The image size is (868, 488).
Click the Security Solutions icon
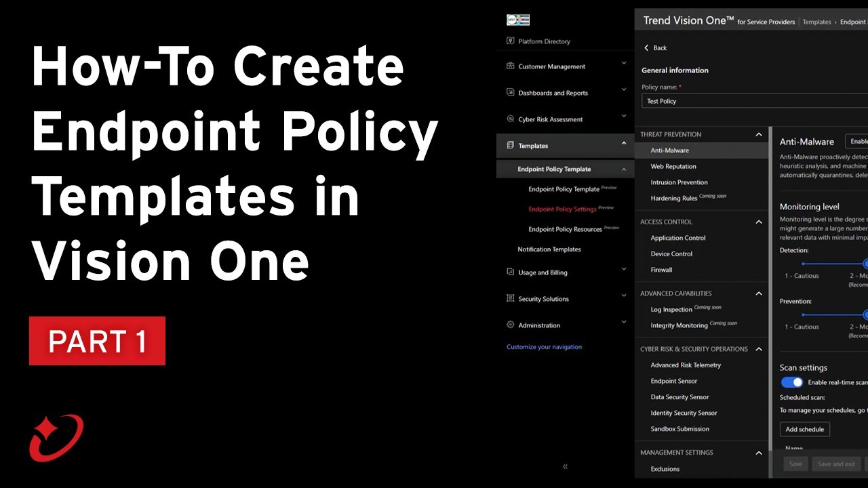click(x=511, y=298)
